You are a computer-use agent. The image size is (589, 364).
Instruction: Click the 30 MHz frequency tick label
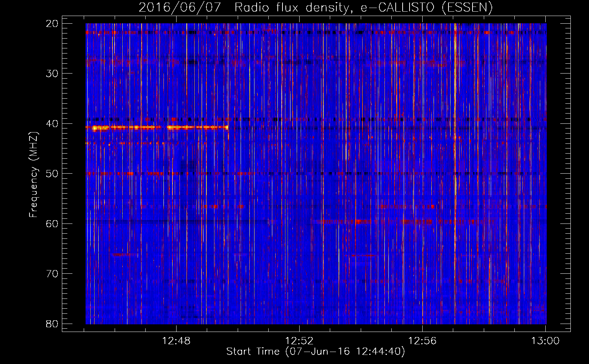tap(52, 74)
